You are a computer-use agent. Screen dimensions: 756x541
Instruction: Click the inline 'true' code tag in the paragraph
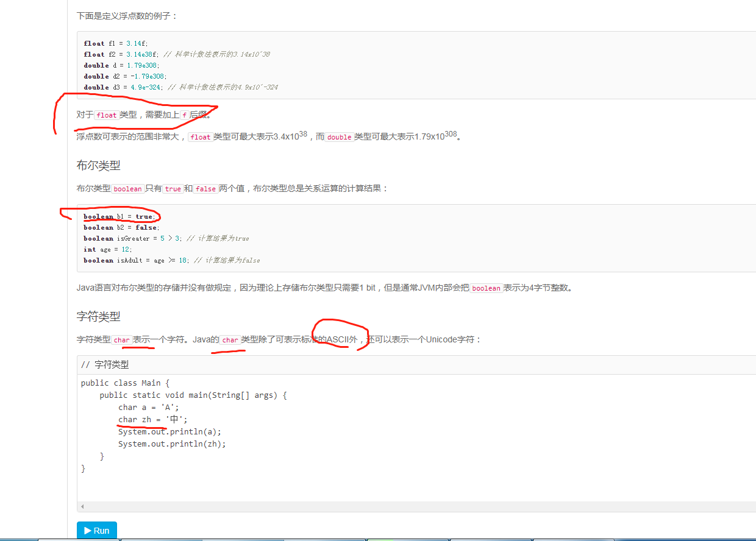coord(173,189)
